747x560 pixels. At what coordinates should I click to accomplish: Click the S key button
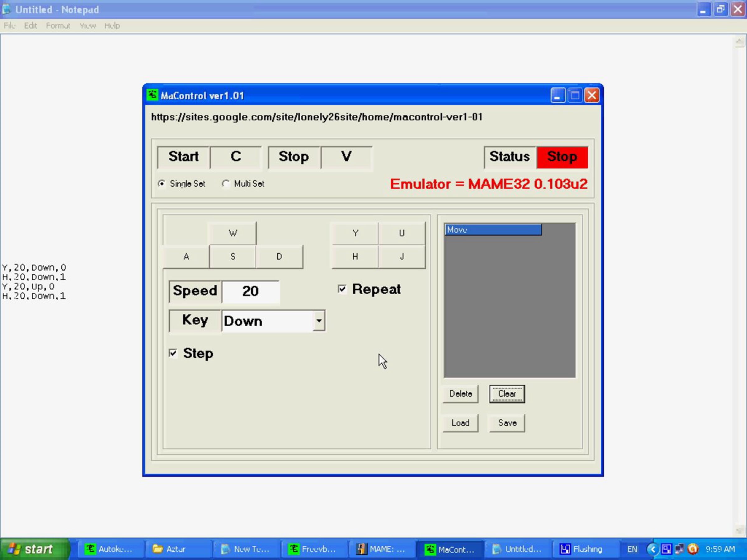click(233, 257)
